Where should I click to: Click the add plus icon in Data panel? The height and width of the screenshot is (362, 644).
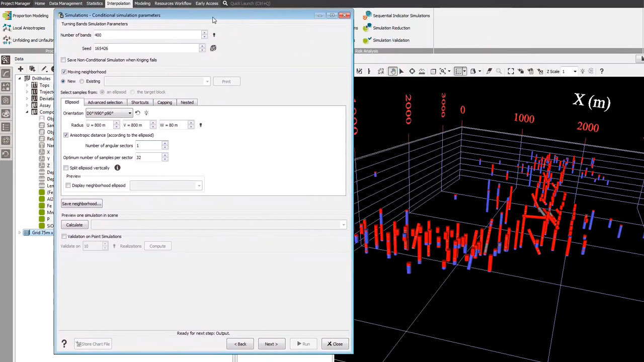click(20, 69)
